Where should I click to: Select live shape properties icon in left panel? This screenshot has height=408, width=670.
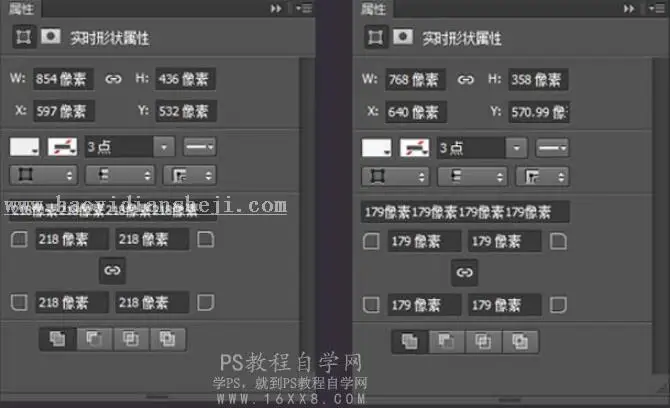(x=24, y=37)
